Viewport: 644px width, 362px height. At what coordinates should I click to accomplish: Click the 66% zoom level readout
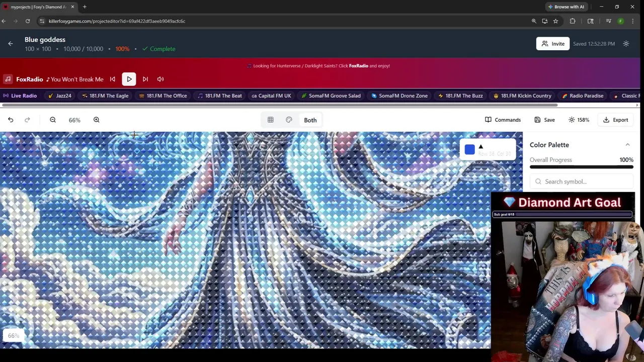(74, 120)
